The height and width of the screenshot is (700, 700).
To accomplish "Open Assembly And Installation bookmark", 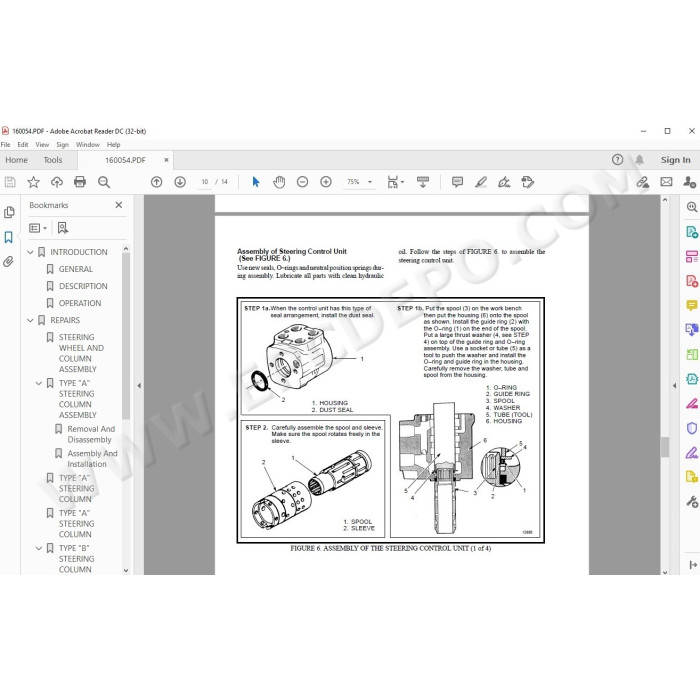I will pos(92,459).
